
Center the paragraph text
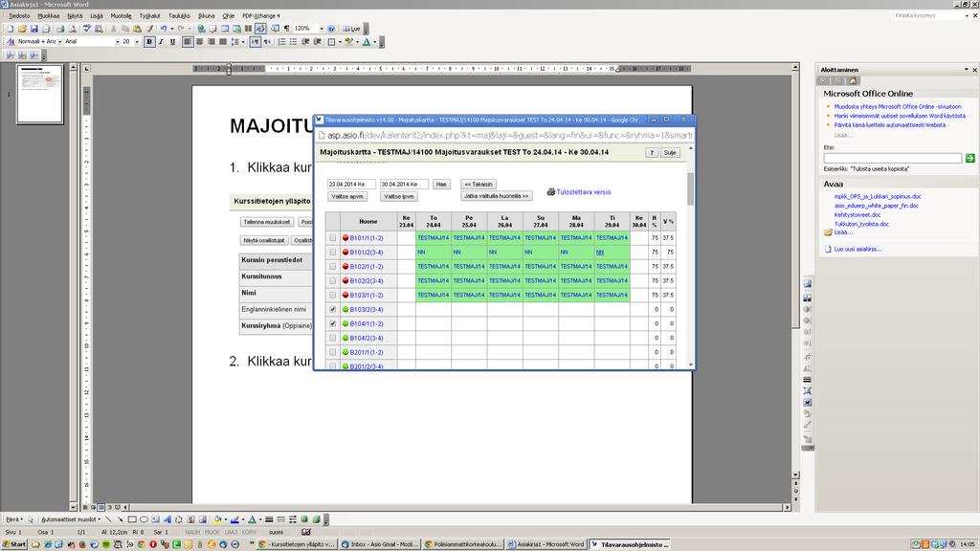[199, 42]
